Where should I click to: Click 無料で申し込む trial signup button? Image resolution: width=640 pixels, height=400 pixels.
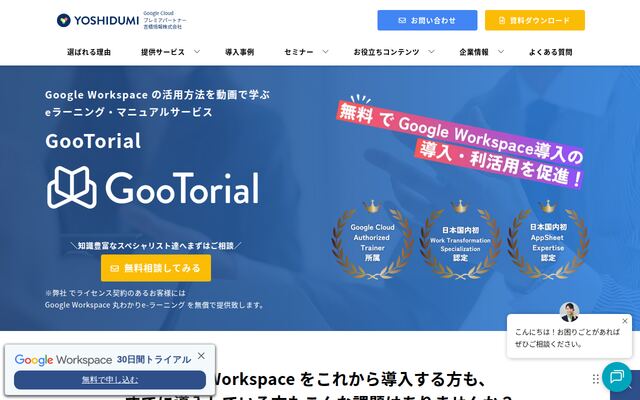(110, 380)
